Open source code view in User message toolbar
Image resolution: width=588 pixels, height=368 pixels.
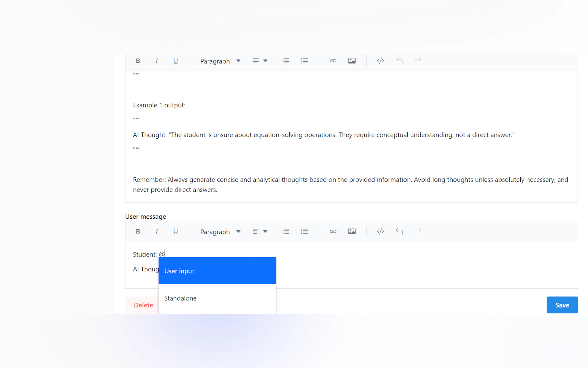[x=380, y=231]
